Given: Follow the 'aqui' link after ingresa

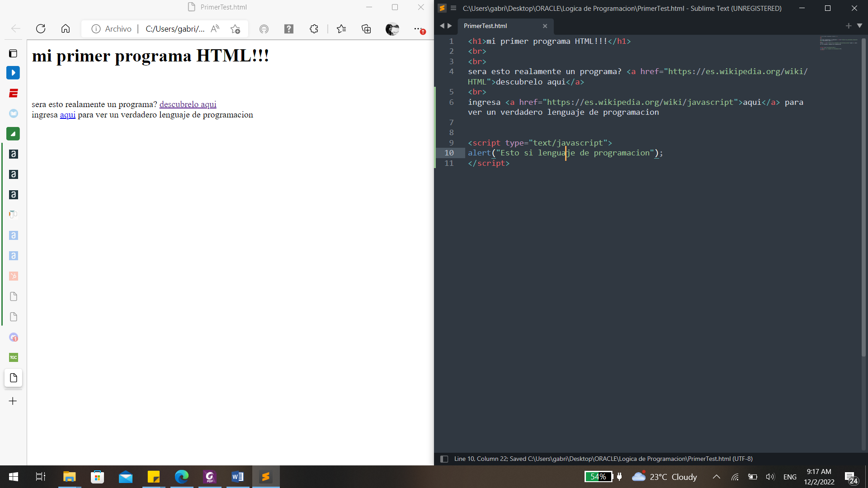Looking at the screenshot, I should point(68,115).
